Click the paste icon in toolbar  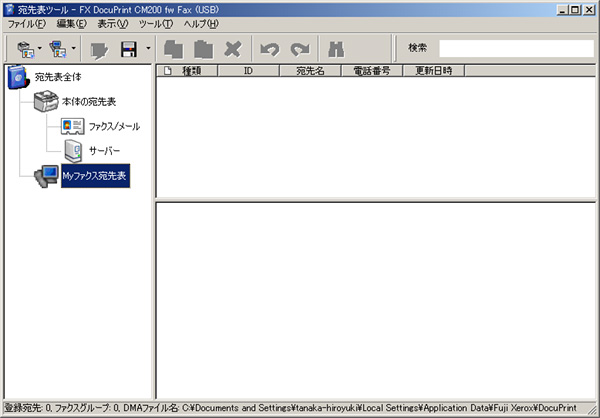203,47
